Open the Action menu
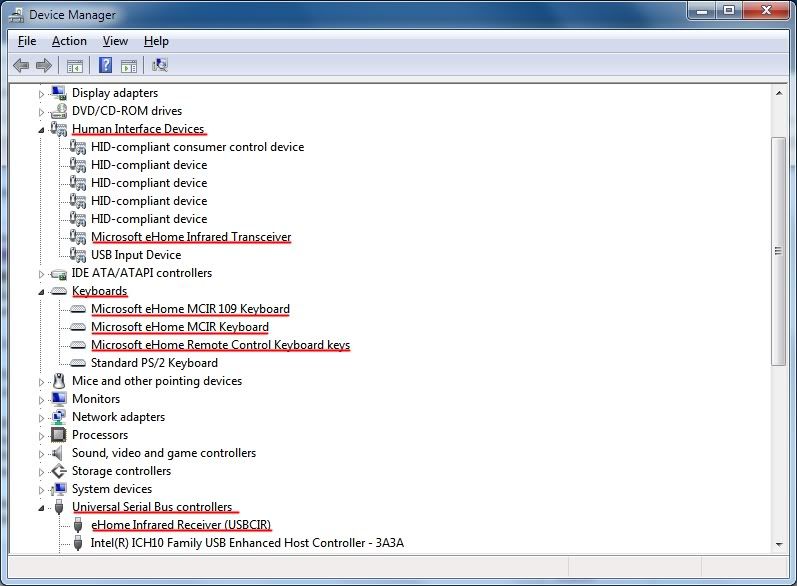The image size is (797, 586). click(69, 41)
